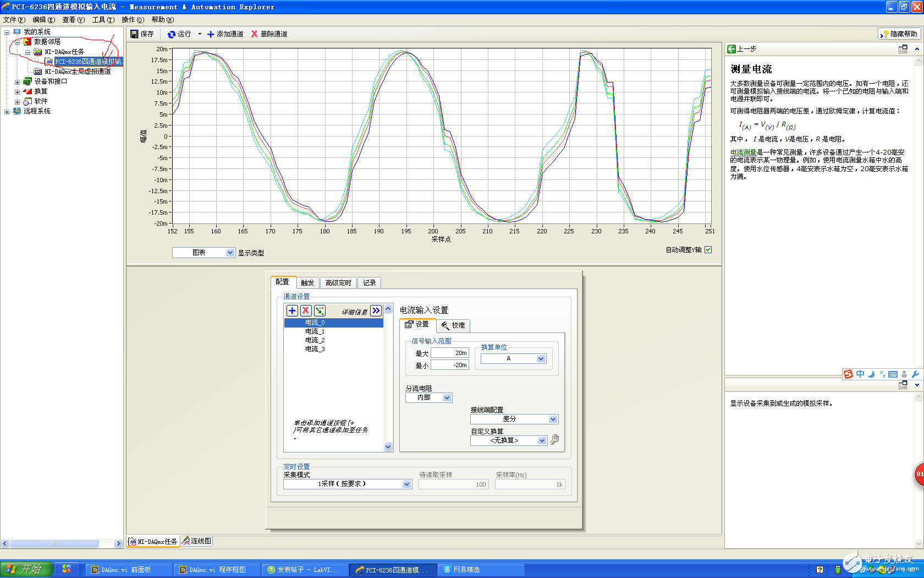This screenshot has width=924, height=578.
Task: Collapse the 数据邻居 tree node
Action: [x=17, y=42]
